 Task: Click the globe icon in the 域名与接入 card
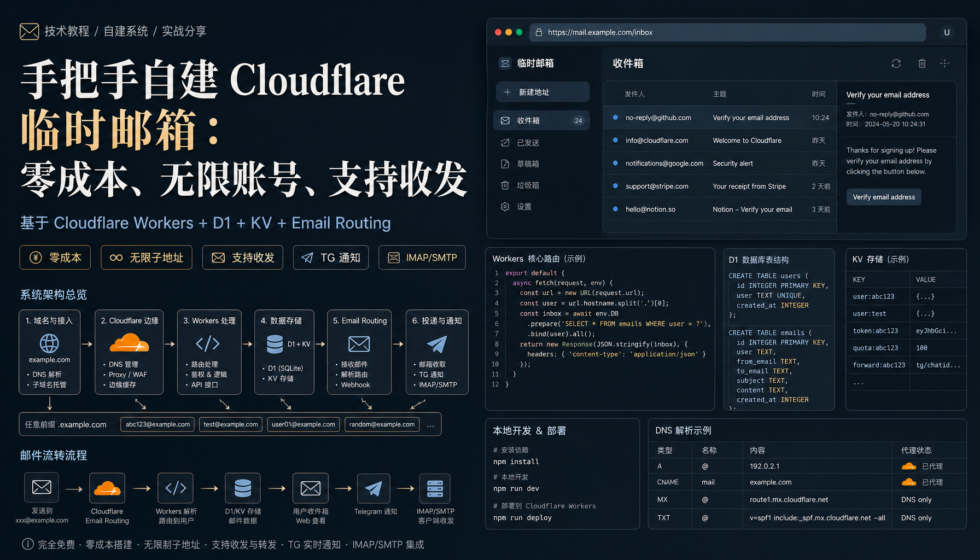pyautogui.click(x=49, y=343)
